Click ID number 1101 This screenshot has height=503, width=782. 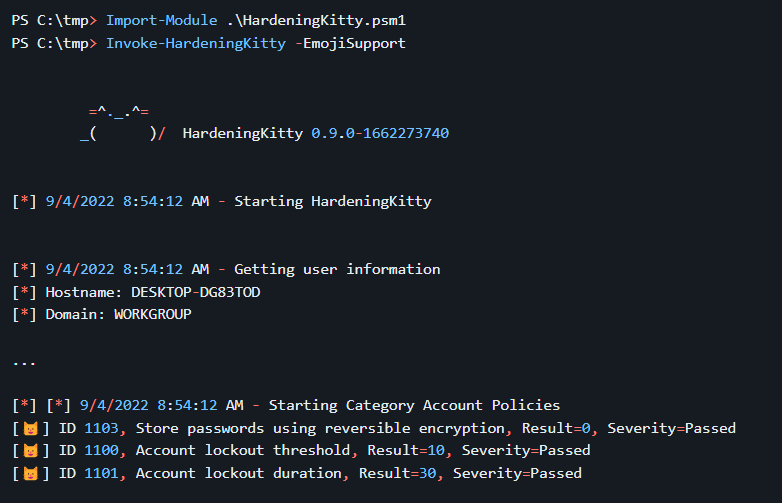click(x=101, y=473)
